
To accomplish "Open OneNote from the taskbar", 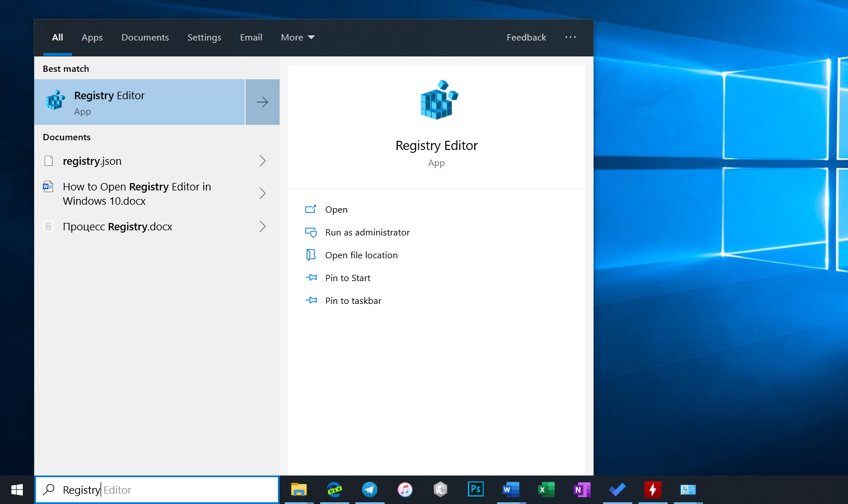I will pos(582,489).
